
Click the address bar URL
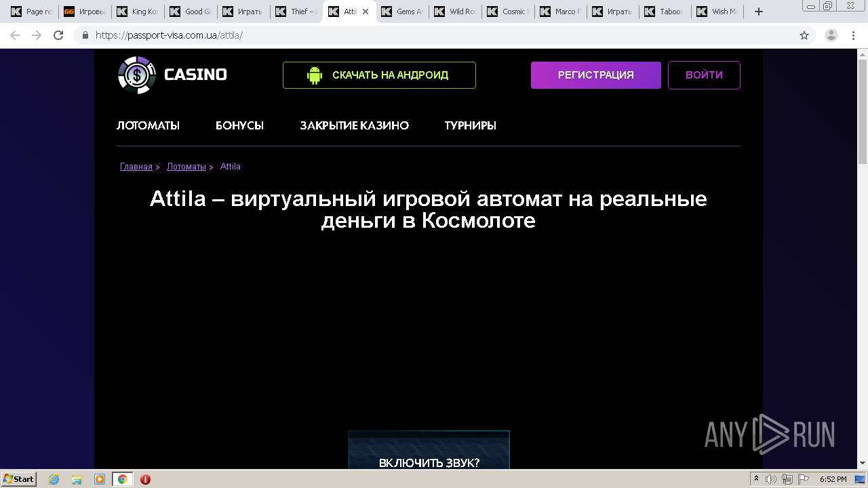click(169, 35)
